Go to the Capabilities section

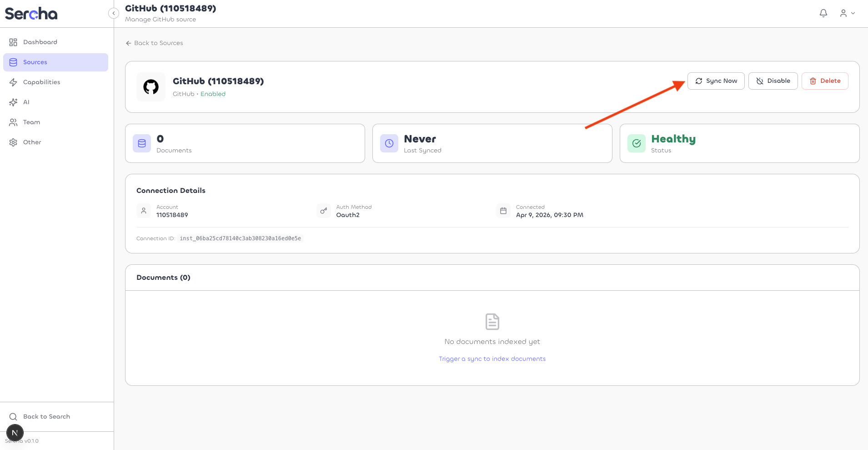[41, 82]
